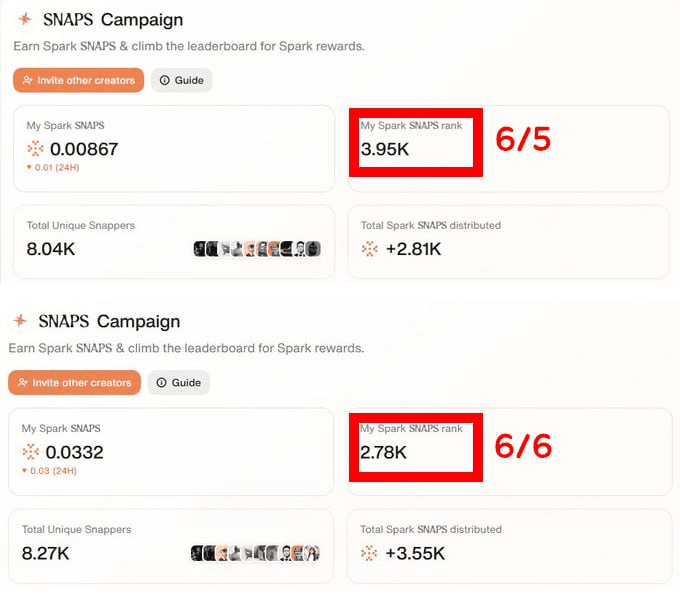
Task: Click the SNAPS icon beside +3.55K distributed
Action: point(369,553)
